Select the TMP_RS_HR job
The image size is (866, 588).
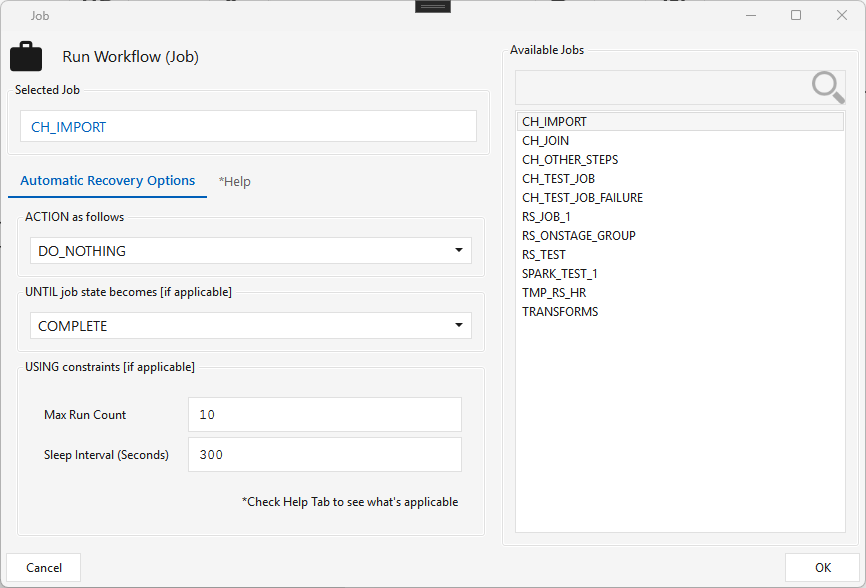[680, 293]
